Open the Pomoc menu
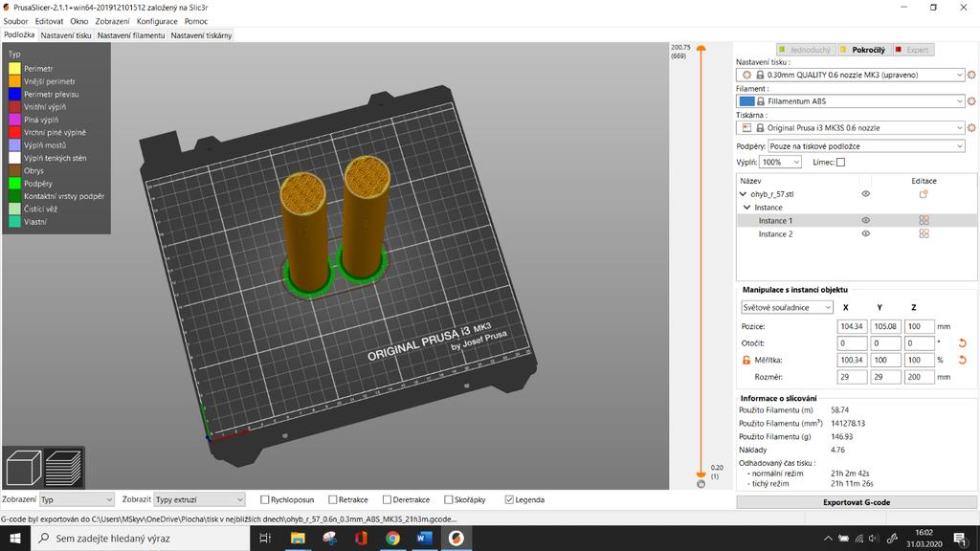980x551 pixels. pos(195,21)
